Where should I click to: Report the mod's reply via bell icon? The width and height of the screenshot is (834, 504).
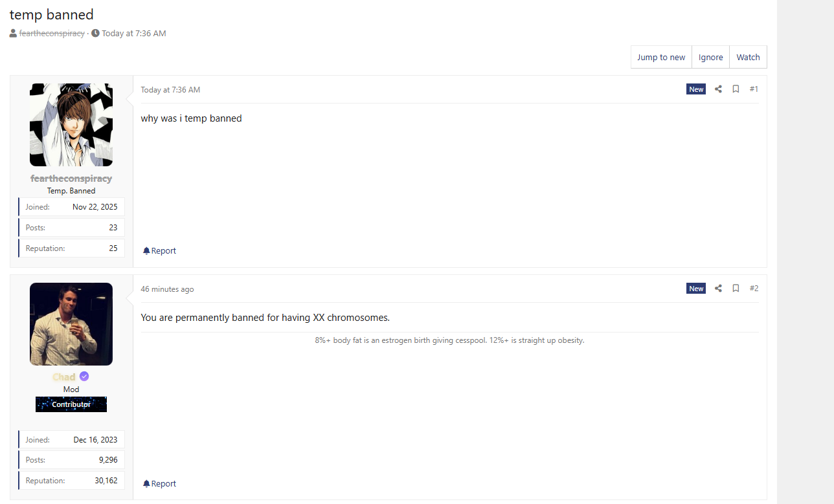pyautogui.click(x=146, y=483)
